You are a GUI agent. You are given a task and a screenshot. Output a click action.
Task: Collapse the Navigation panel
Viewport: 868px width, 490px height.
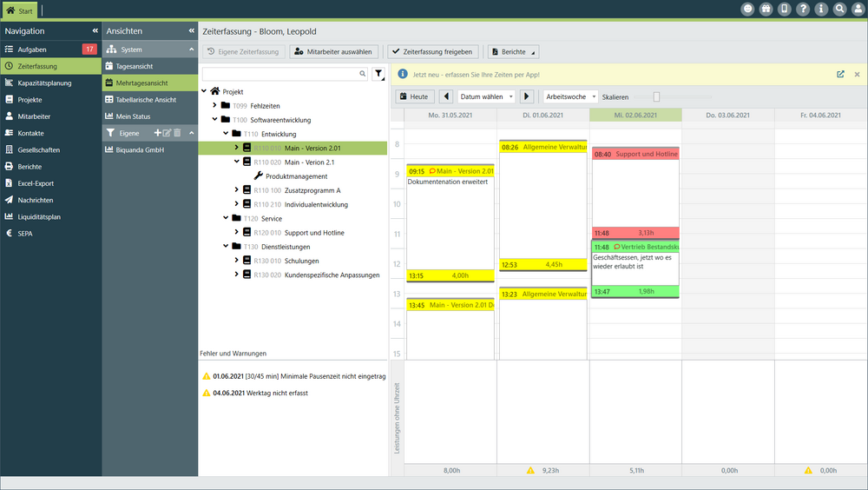click(x=95, y=30)
